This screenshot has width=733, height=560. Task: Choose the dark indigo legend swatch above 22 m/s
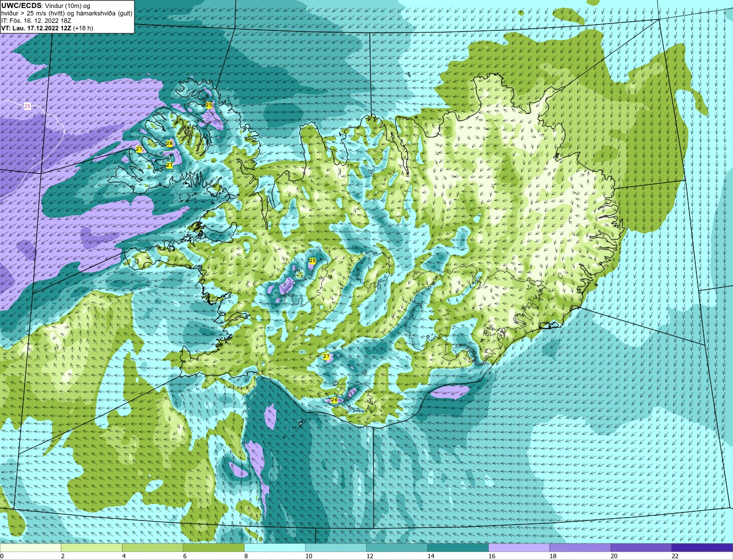pos(702,547)
